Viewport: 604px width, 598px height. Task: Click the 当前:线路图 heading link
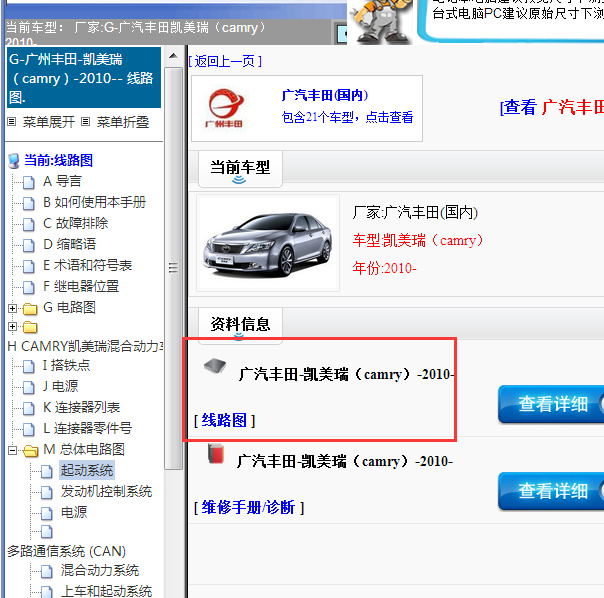coord(59,160)
